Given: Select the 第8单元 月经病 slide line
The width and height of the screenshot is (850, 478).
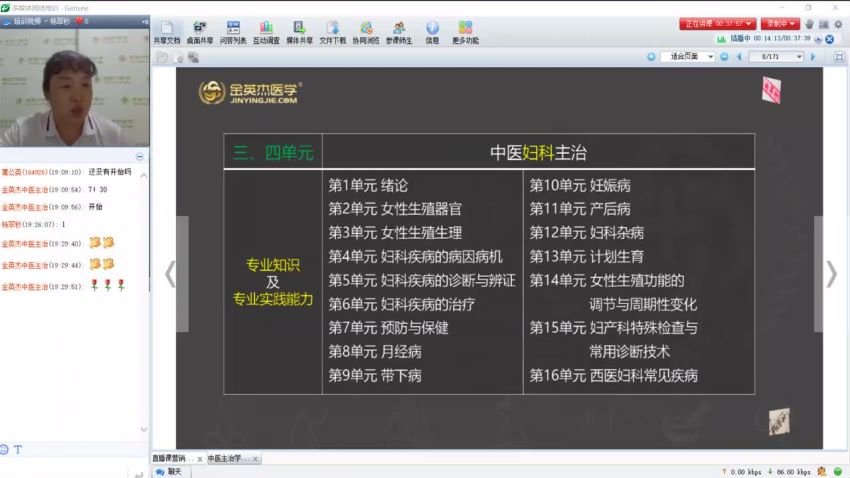Looking at the screenshot, I should coord(375,352).
